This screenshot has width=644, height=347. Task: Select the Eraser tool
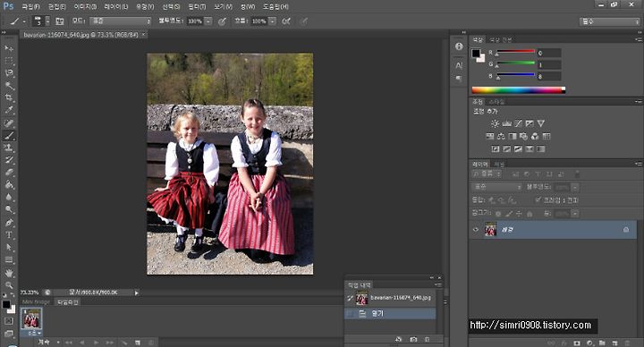pyautogui.click(x=9, y=173)
